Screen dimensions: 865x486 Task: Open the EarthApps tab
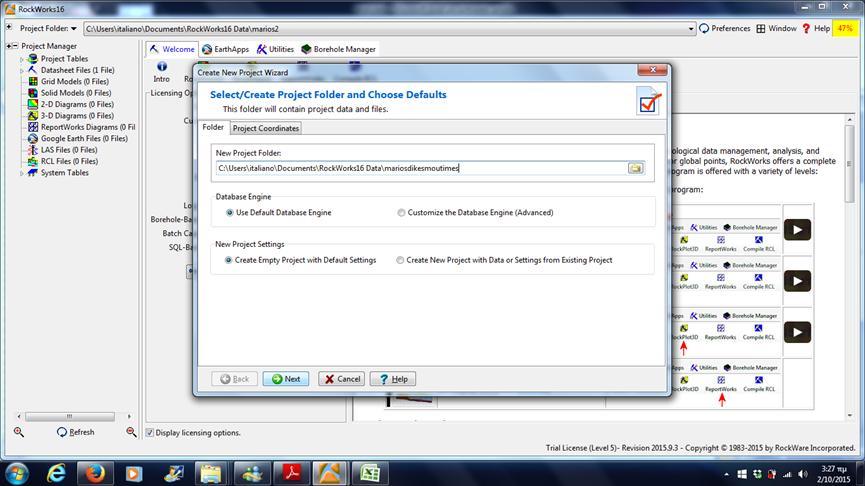coord(225,49)
